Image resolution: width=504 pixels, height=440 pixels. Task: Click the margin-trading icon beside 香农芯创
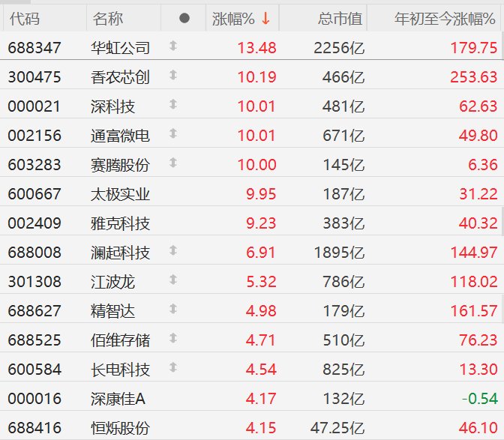pyautogui.click(x=173, y=75)
